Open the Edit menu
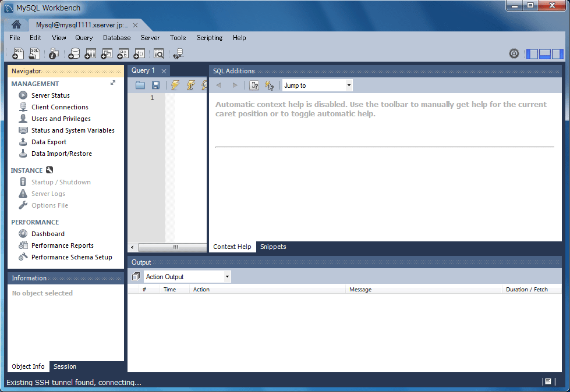The image size is (570, 392). [x=36, y=38]
